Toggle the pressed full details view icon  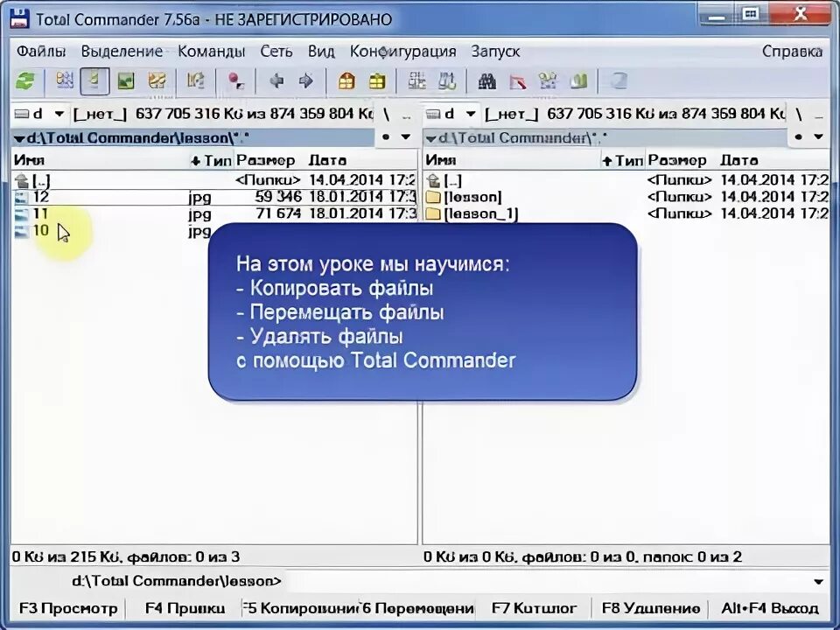click(94, 81)
